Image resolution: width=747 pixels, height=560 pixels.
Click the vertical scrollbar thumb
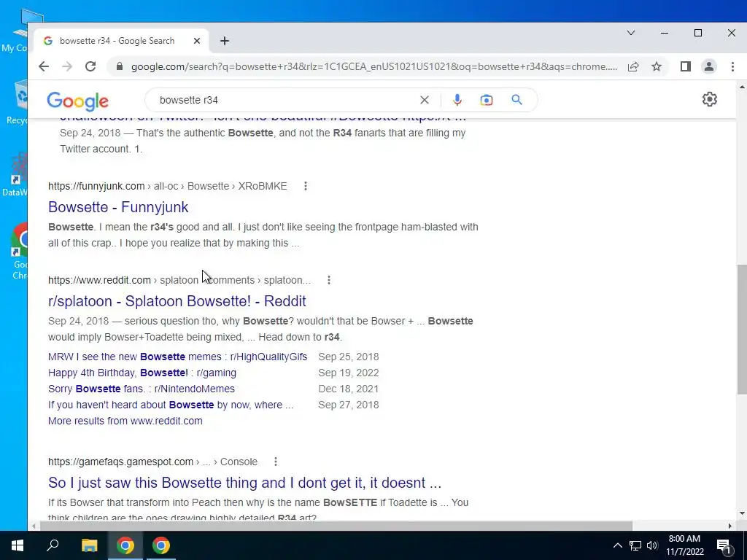tap(742, 330)
